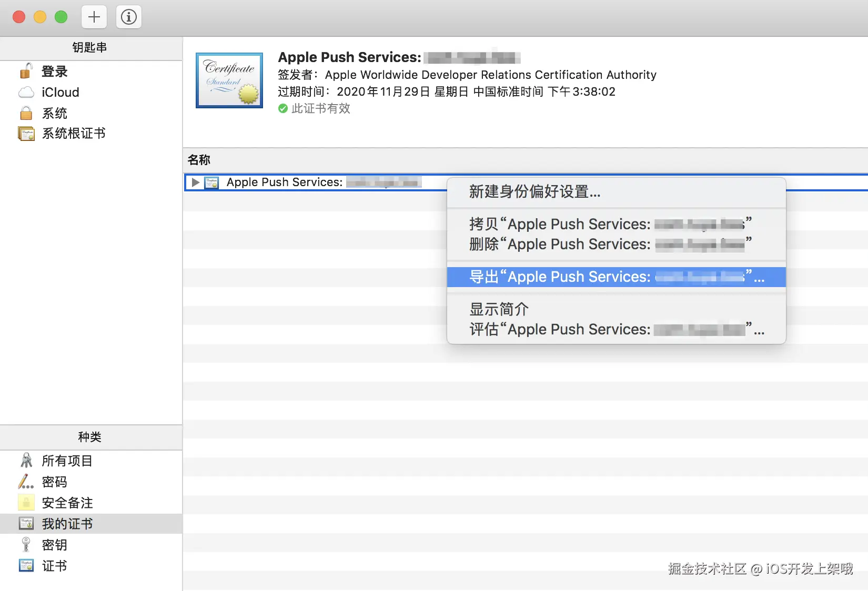Select the 系统 padlock icon

pyautogui.click(x=26, y=113)
